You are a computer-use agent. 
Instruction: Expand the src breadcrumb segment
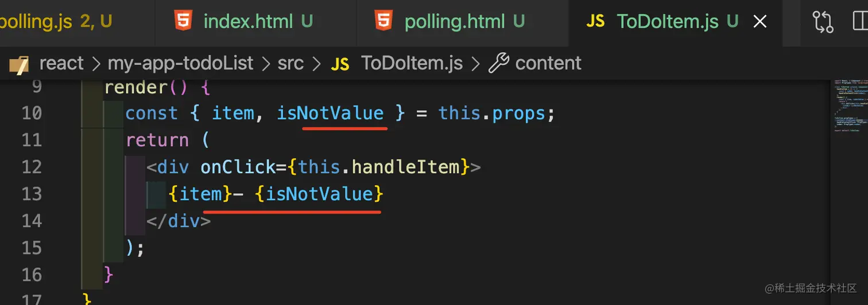[290, 63]
